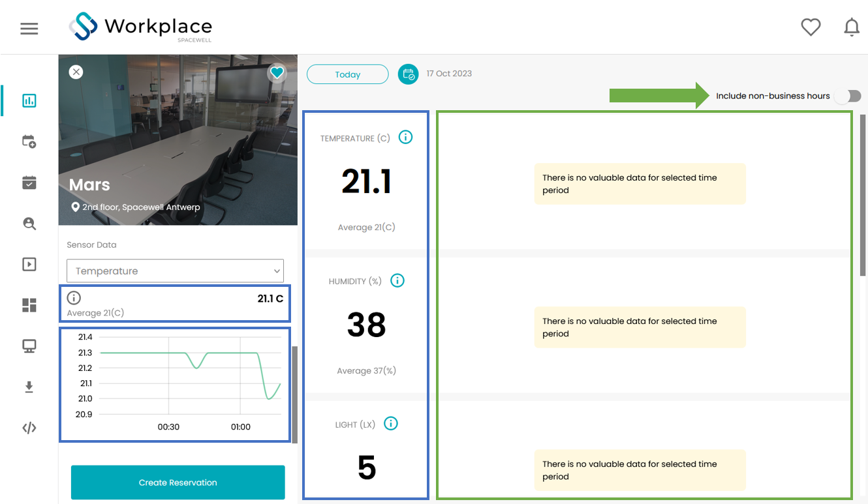
Task: Select the analytics chart icon in sidebar
Action: click(29, 100)
